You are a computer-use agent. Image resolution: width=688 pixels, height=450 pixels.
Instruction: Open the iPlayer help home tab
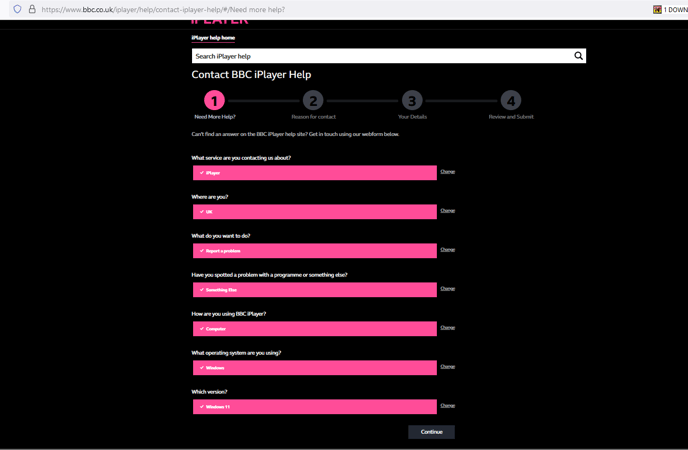click(x=213, y=38)
